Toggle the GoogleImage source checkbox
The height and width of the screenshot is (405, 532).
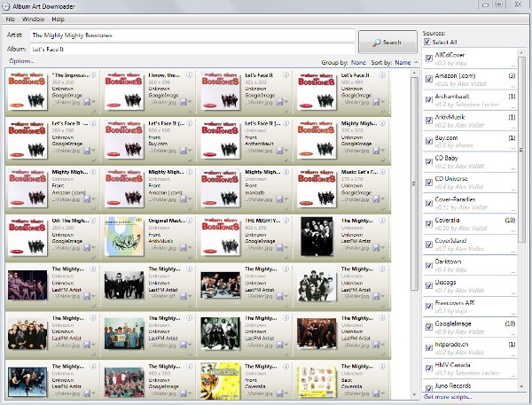pyautogui.click(x=429, y=327)
